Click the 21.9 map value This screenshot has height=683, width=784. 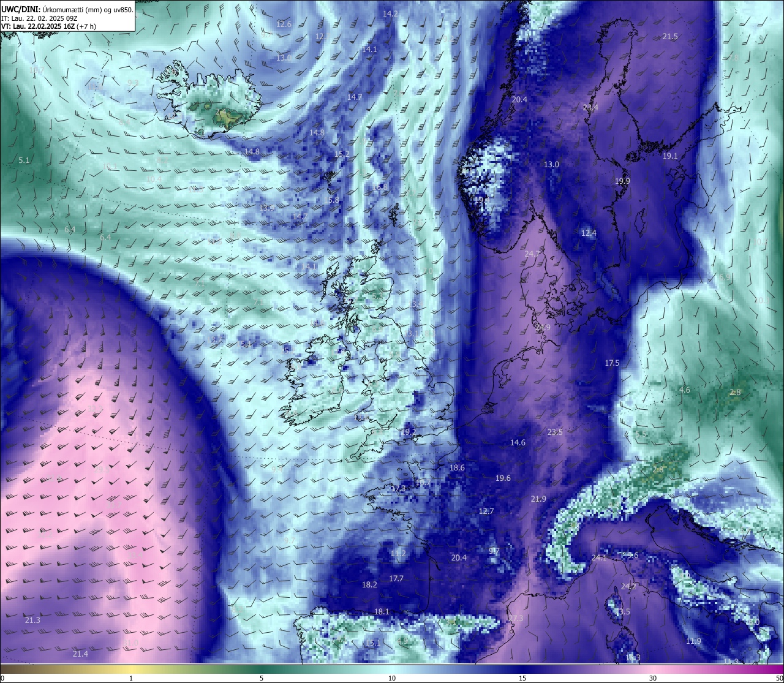coord(538,499)
